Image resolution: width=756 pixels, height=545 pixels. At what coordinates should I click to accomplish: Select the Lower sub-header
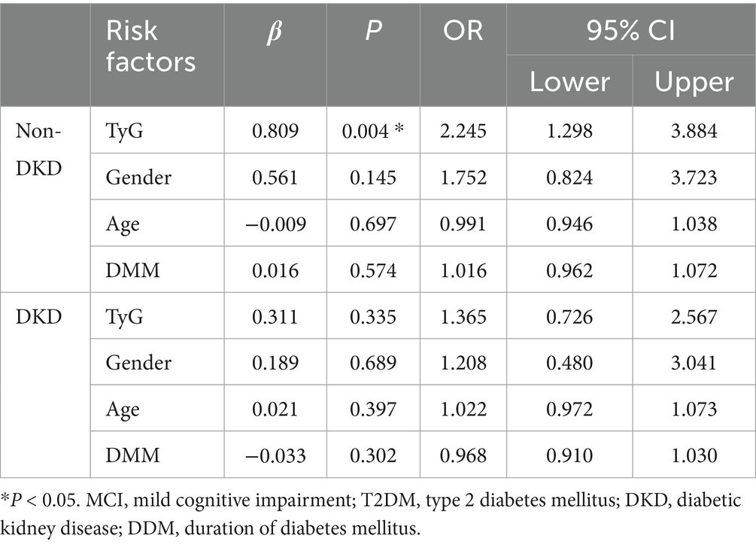click(x=569, y=81)
